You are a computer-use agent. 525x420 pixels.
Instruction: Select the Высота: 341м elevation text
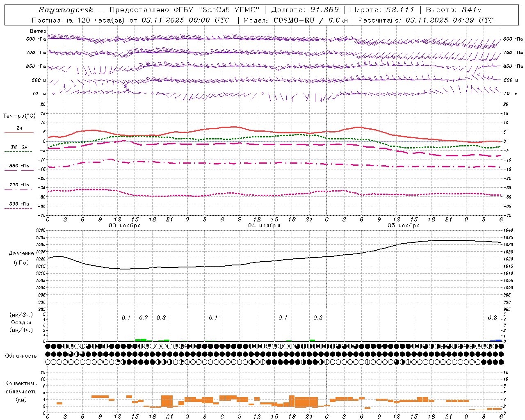click(x=454, y=10)
